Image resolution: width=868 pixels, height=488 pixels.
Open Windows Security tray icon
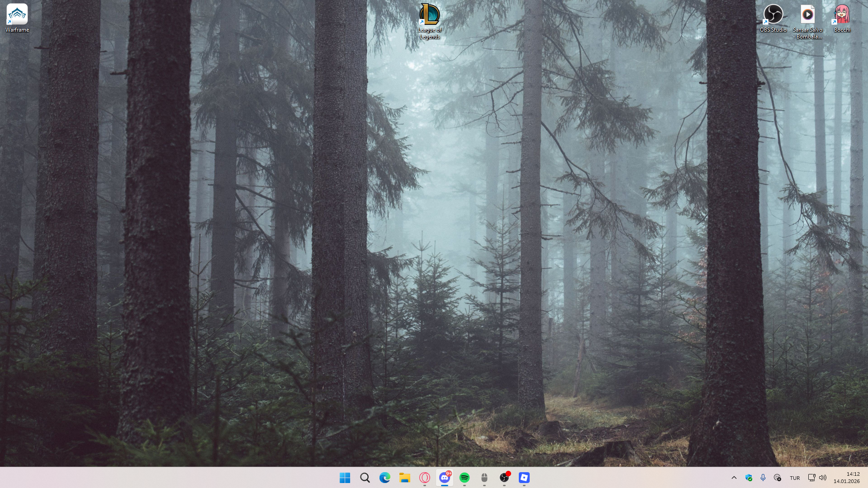point(749,478)
